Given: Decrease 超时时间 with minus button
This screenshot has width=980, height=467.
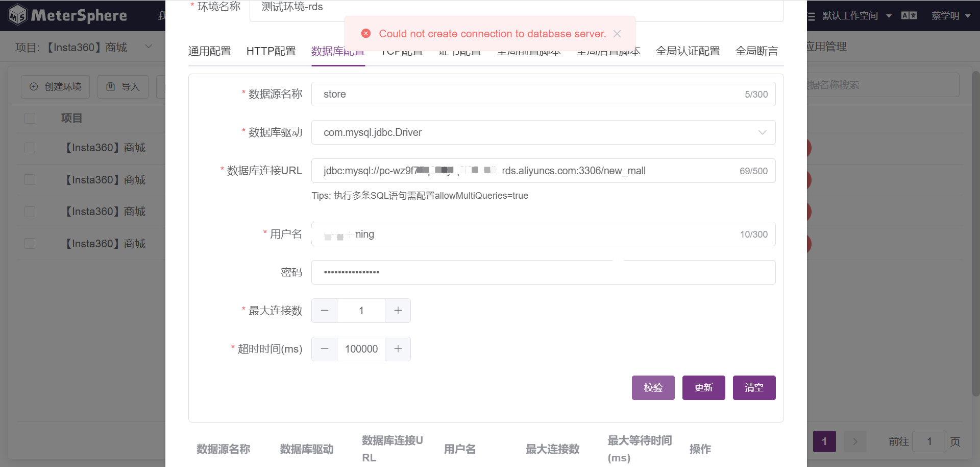Looking at the screenshot, I should (x=325, y=349).
